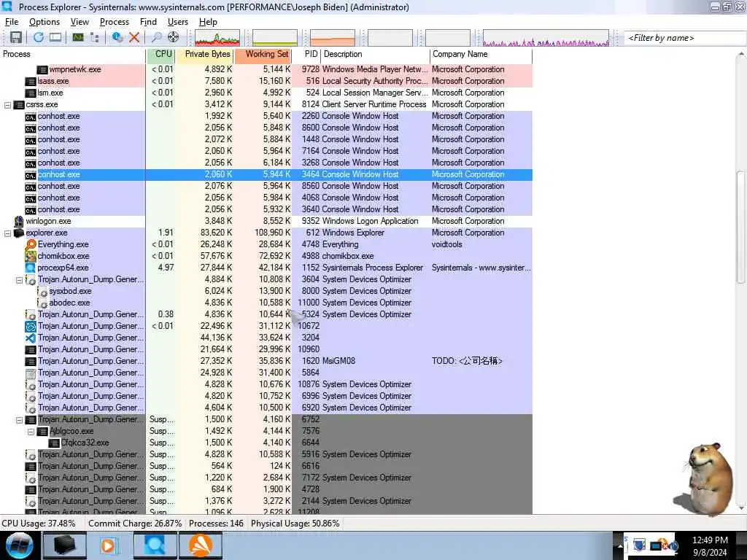The width and height of the screenshot is (747, 560).
Task: Select the abodec.exe process row
Action: (266, 303)
